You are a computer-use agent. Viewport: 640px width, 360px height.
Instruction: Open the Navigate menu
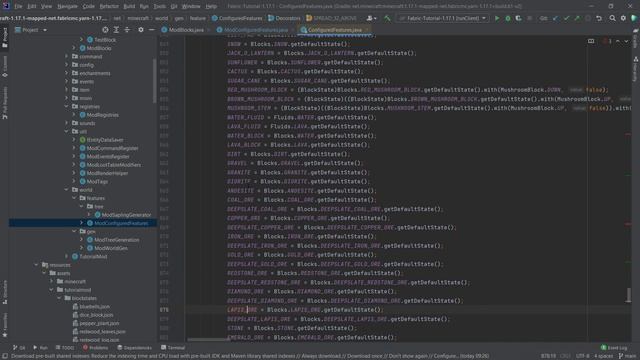pos(67,6)
